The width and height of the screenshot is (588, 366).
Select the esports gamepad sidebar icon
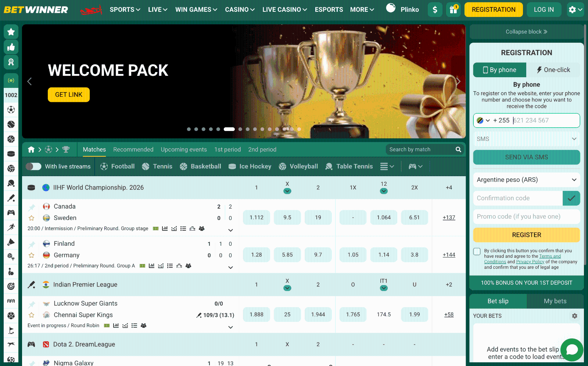(x=11, y=213)
